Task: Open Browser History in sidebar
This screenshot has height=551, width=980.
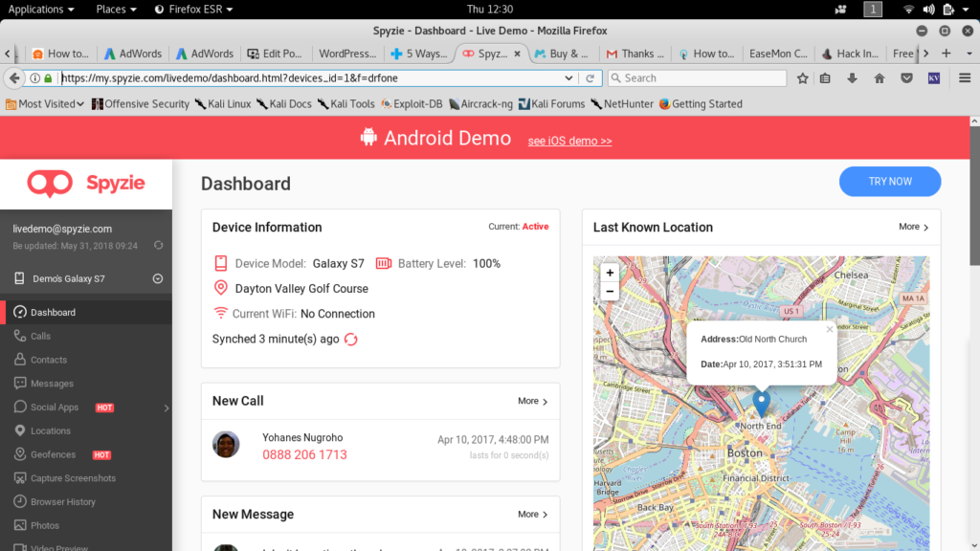Action: (x=62, y=501)
